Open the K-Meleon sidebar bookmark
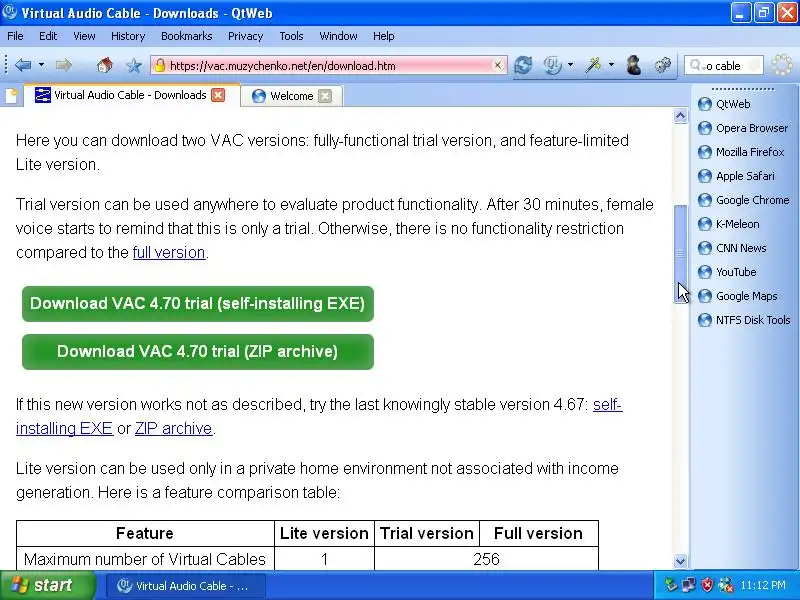The width and height of the screenshot is (800, 600). [x=729, y=224]
